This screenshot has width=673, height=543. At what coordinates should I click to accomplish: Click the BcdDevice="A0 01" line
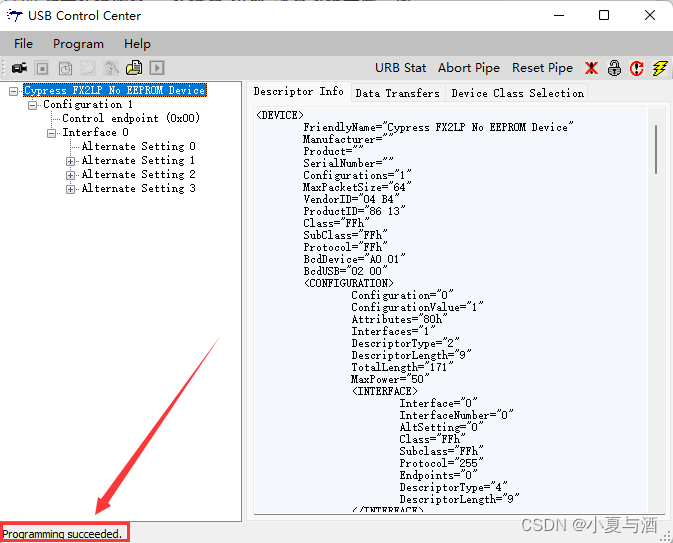[354, 259]
